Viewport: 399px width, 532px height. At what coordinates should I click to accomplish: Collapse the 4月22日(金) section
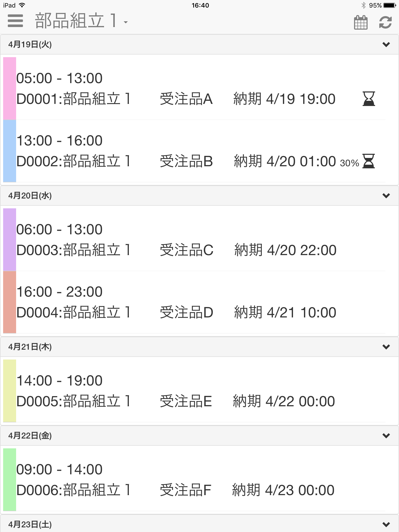point(386,436)
